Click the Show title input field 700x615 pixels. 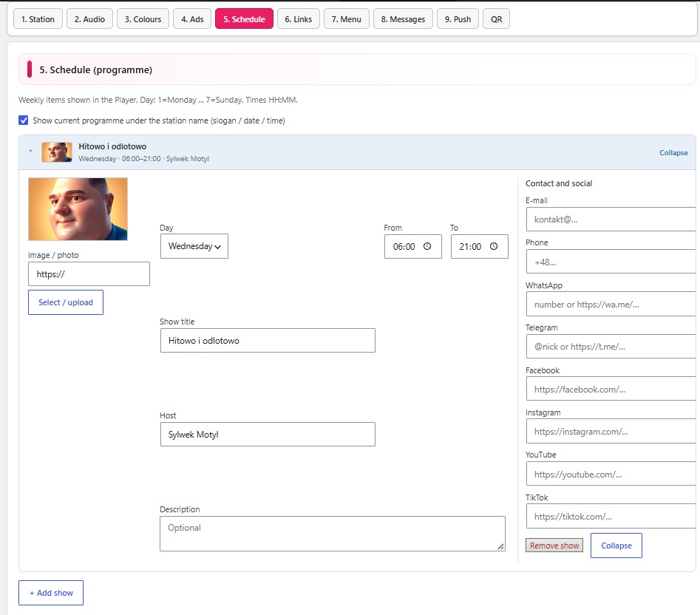click(268, 341)
